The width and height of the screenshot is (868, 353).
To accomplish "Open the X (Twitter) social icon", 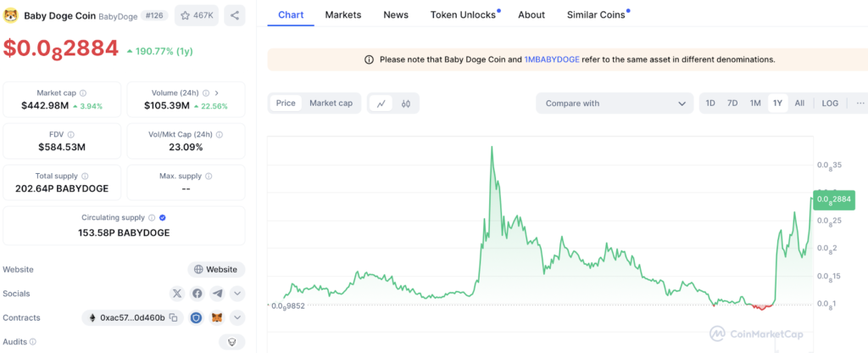I will [x=177, y=294].
